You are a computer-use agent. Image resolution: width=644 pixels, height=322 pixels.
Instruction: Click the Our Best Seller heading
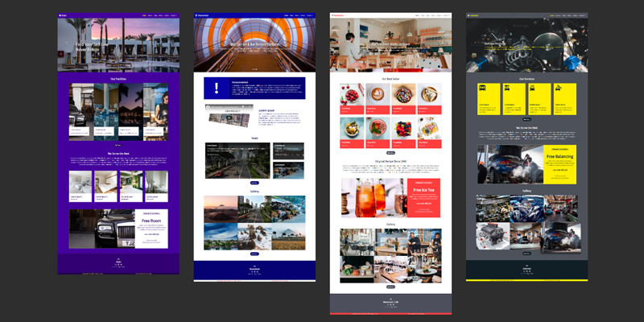pos(390,79)
